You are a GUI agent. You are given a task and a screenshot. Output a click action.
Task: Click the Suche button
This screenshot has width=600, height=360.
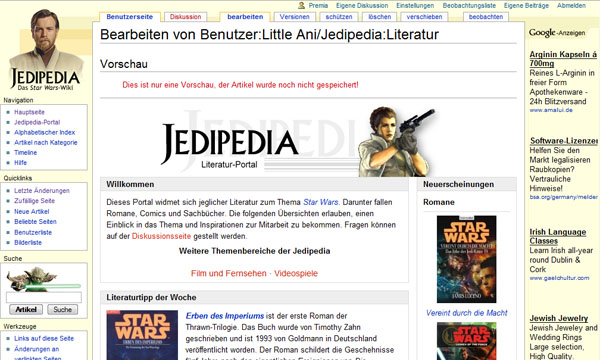[x=62, y=310]
